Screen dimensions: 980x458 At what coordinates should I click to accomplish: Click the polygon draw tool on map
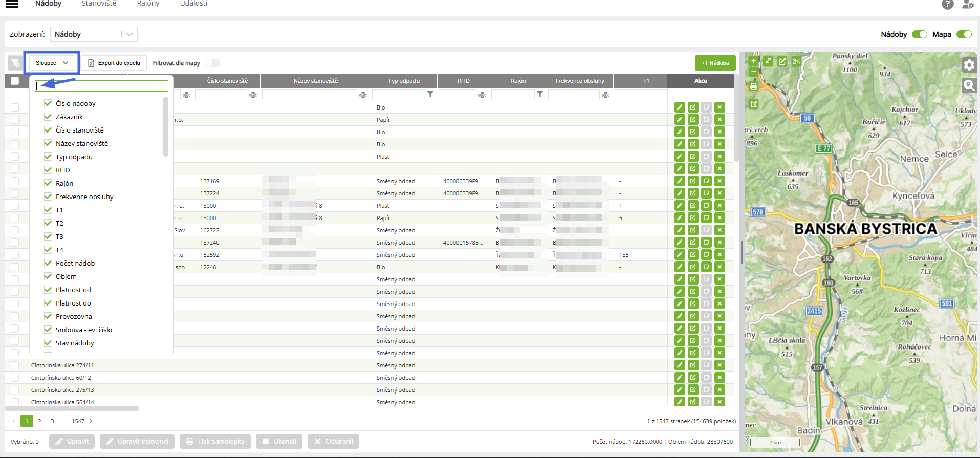tap(753, 104)
